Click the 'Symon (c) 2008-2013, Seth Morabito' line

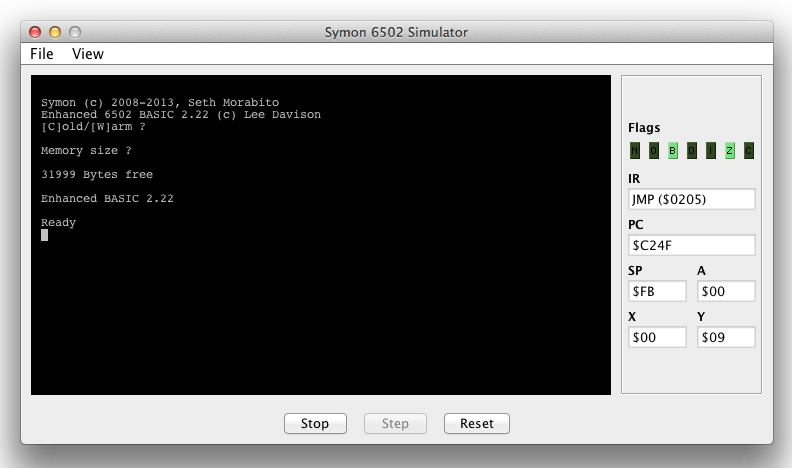[x=160, y=102]
